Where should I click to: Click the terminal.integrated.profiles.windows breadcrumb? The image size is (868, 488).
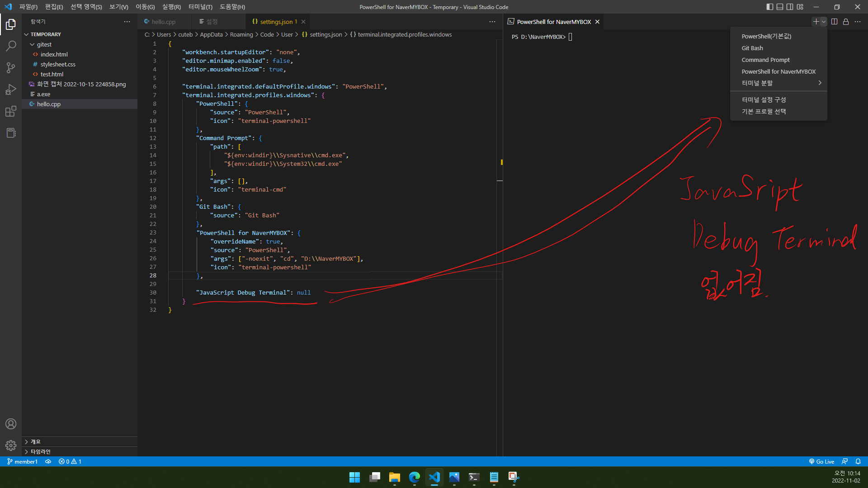pyautogui.click(x=401, y=34)
